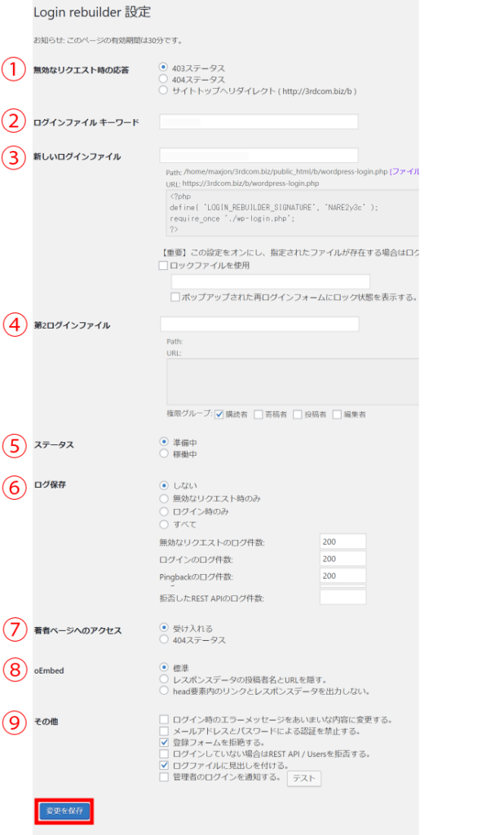Select 404ステータス for author page access

164,640
